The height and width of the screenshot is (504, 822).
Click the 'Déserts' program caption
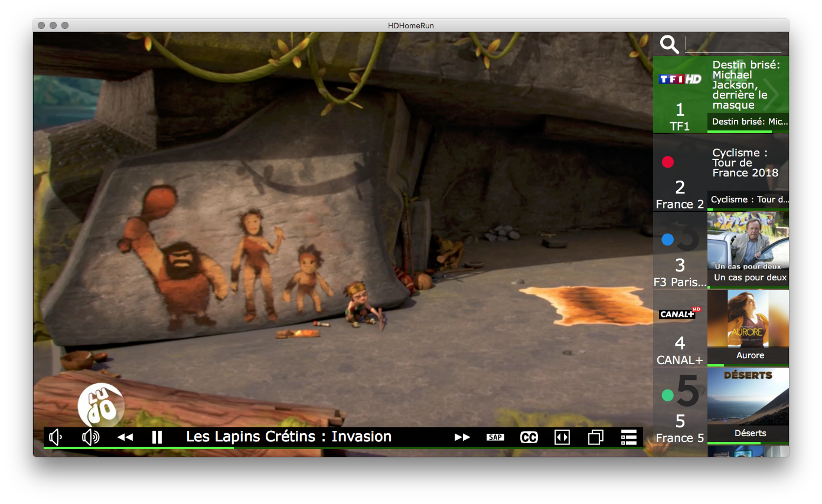[x=750, y=433]
